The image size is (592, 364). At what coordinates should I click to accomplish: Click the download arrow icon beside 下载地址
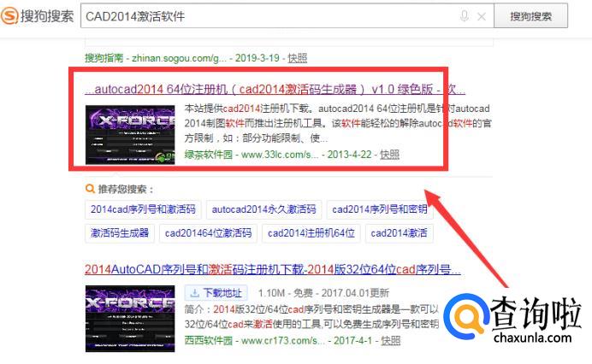click(194, 293)
